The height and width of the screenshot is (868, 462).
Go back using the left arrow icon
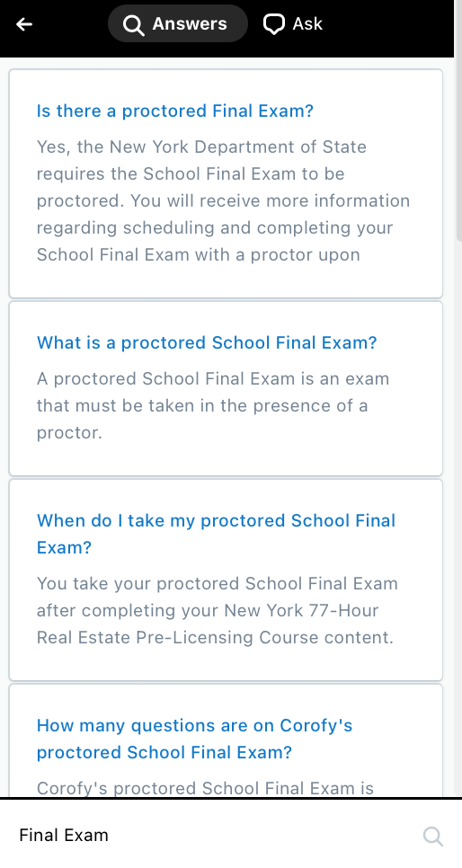24,23
